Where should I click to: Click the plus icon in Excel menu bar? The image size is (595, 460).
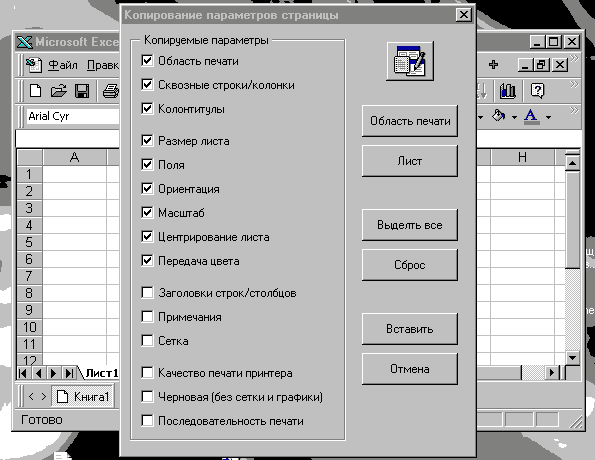[x=493, y=65]
